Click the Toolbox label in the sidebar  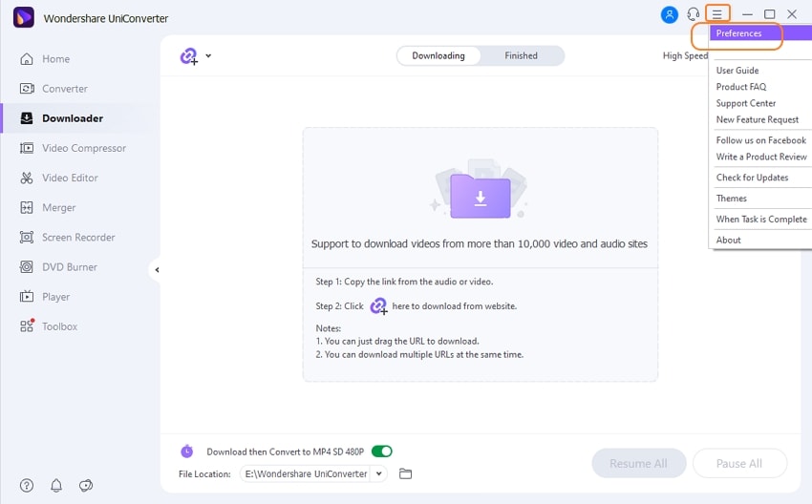[59, 326]
